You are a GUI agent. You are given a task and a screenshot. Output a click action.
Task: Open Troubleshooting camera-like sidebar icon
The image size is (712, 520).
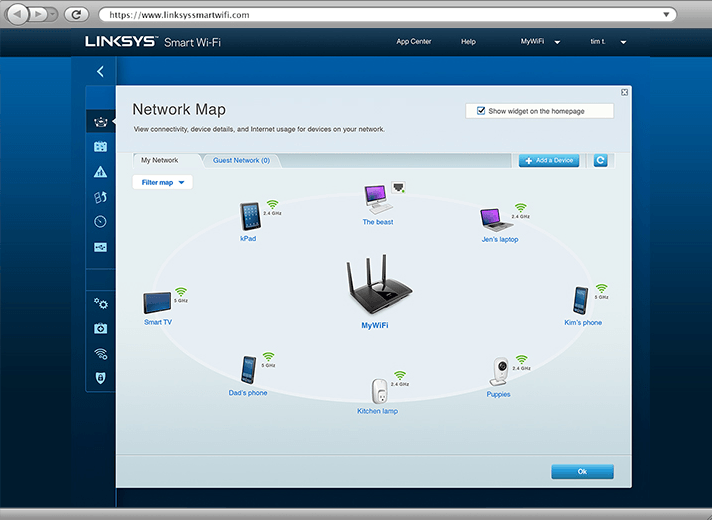tap(100, 328)
